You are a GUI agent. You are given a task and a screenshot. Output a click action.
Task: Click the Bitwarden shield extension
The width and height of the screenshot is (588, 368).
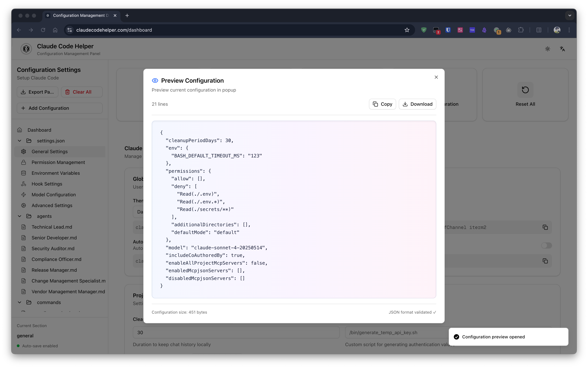tap(448, 30)
